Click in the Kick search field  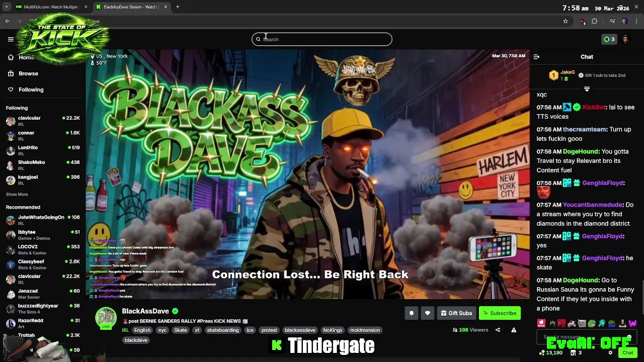pos(322,39)
